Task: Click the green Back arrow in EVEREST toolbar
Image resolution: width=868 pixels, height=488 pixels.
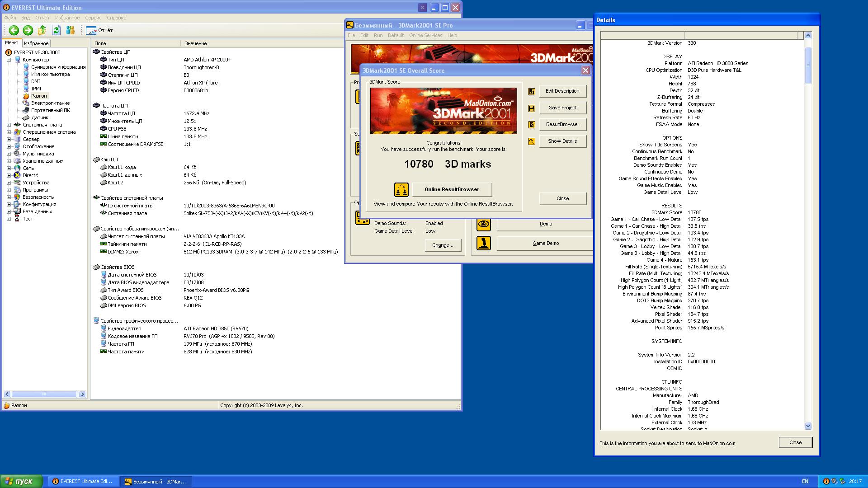Action: tap(14, 30)
